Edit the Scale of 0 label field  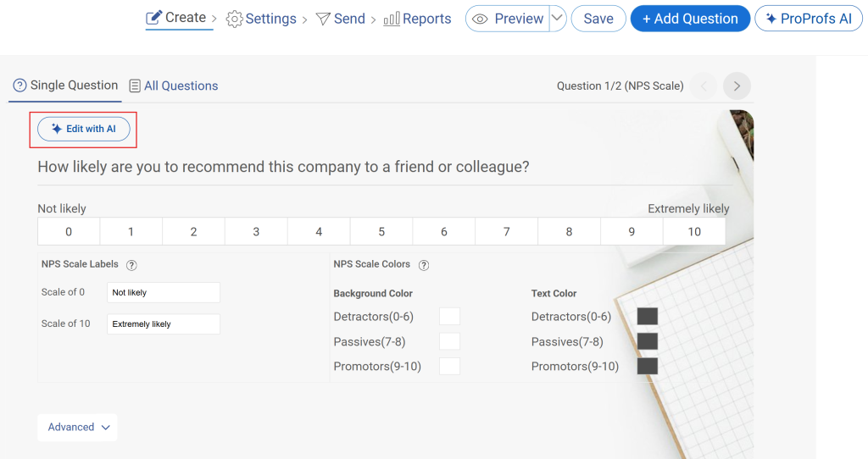pyautogui.click(x=164, y=292)
